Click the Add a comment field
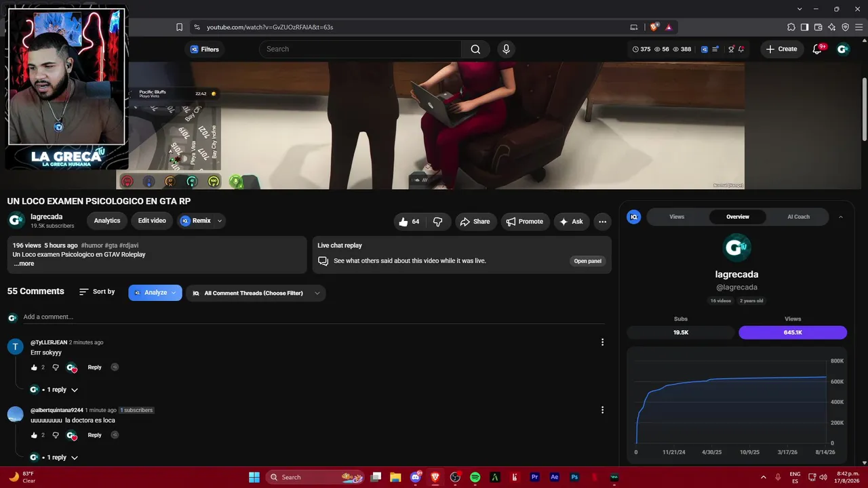Image resolution: width=868 pixels, height=488 pixels. (x=313, y=317)
